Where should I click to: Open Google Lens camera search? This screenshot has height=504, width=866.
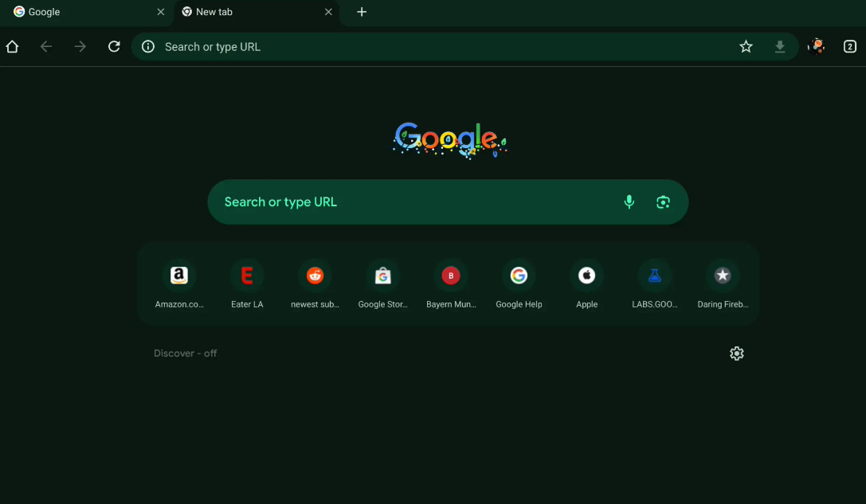(663, 202)
